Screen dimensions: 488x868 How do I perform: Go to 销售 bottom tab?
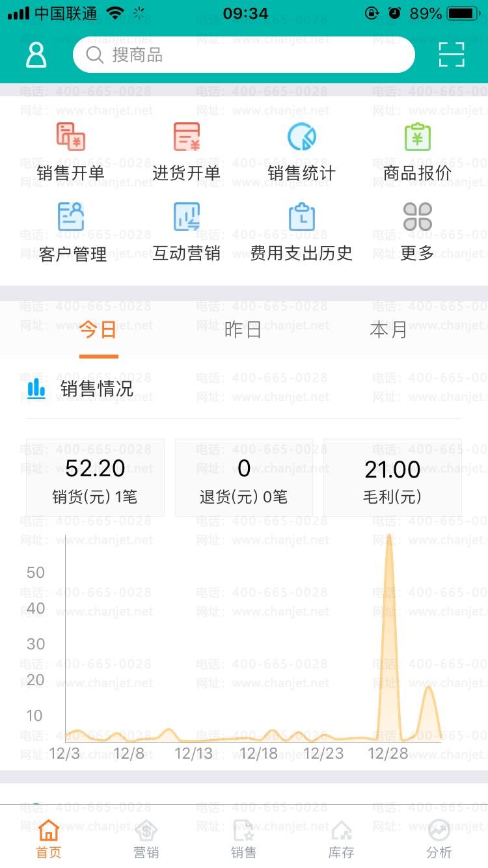coord(244,839)
